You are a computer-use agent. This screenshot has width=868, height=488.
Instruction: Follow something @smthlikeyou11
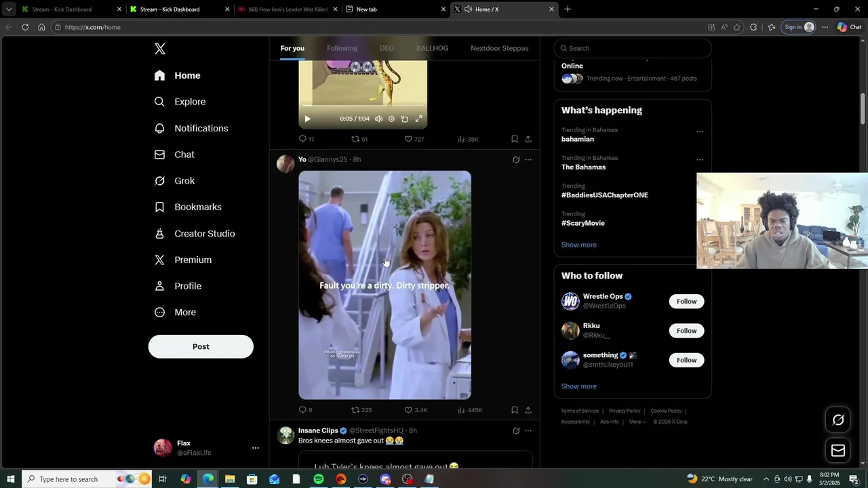(686, 360)
